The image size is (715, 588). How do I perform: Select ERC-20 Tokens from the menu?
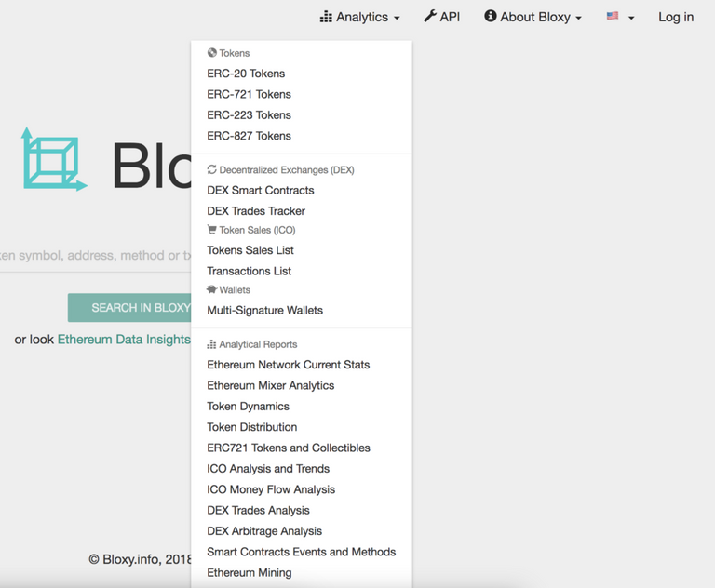(246, 73)
